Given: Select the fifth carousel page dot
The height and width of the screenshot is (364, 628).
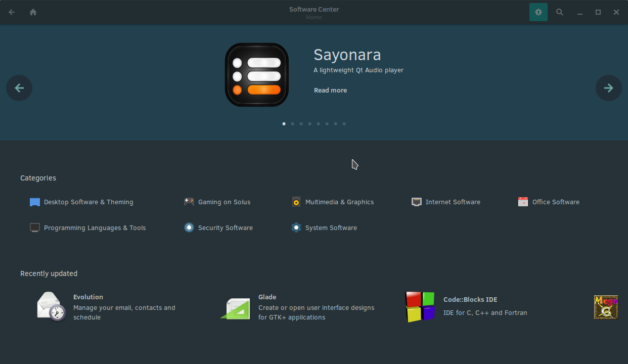Looking at the screenshot, I should coord(318,124).
